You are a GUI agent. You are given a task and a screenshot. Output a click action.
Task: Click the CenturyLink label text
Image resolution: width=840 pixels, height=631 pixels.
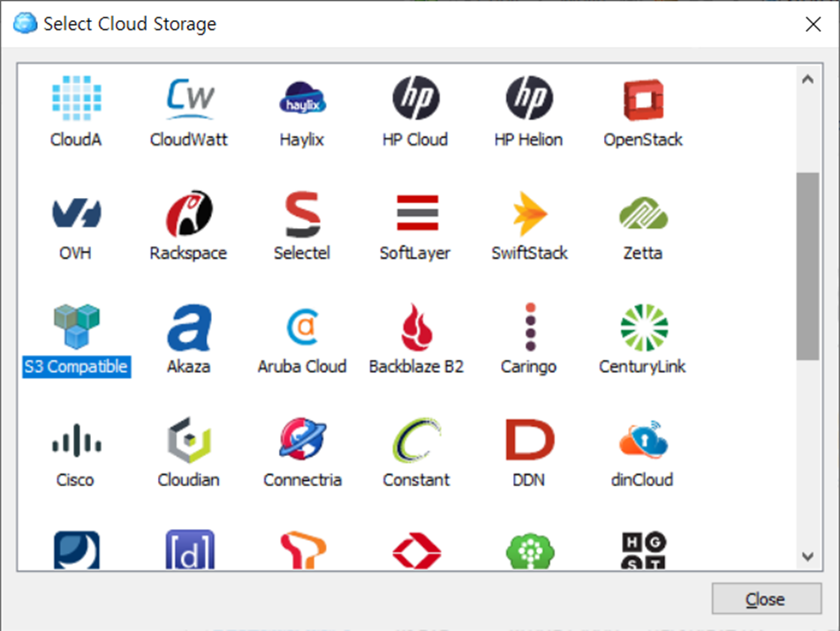tap(642, 367)
